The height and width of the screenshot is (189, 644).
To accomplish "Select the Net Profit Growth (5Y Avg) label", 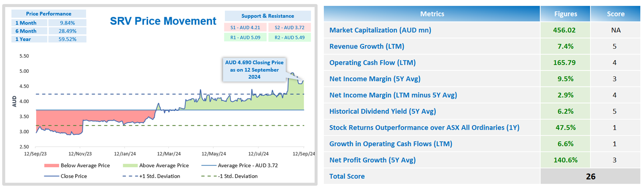I will pyautogui.click(x=372, y=161).
